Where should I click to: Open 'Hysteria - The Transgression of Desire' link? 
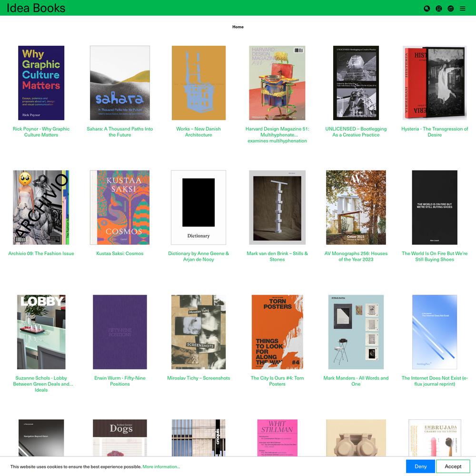pyautogui.click(x=435, y=132)
